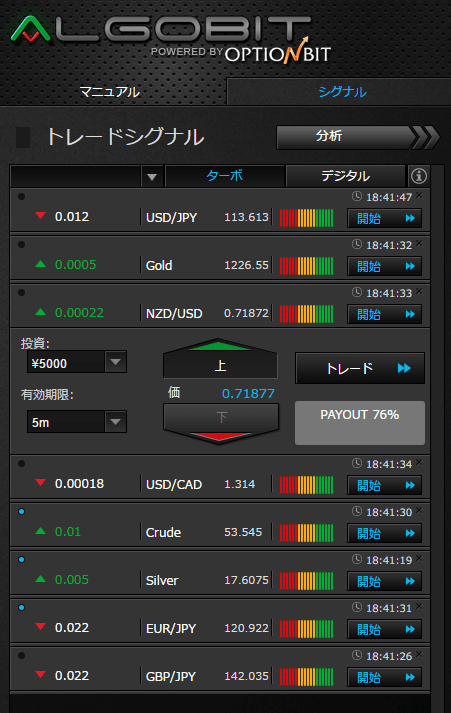
Task: Click the red down arrow on EUR/JPY row
Action: (40, 627)
